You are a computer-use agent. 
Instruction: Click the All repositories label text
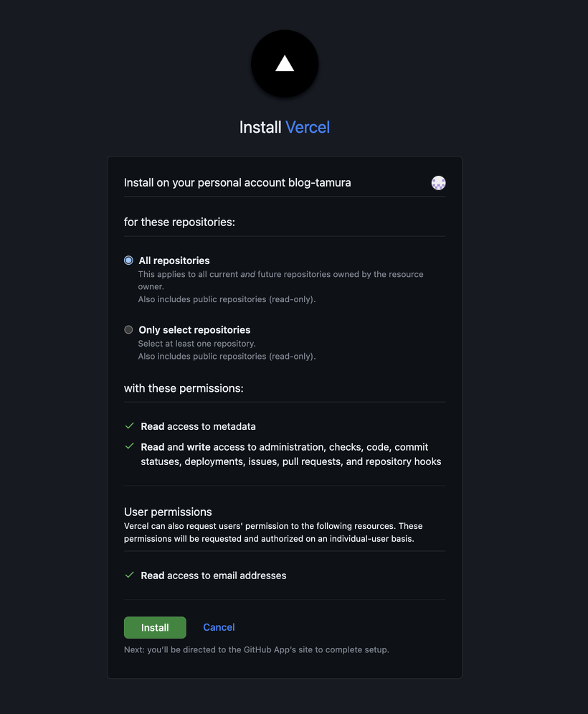pos(174,260)
